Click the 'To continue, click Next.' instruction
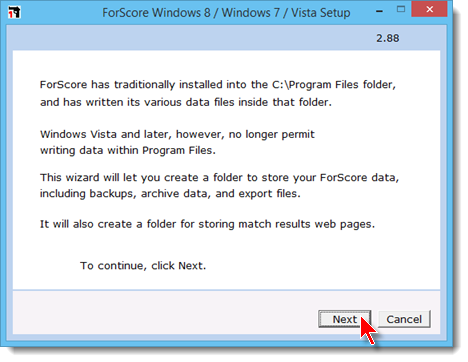The width and height of the screenshot is (468, 362). (143, 266)
